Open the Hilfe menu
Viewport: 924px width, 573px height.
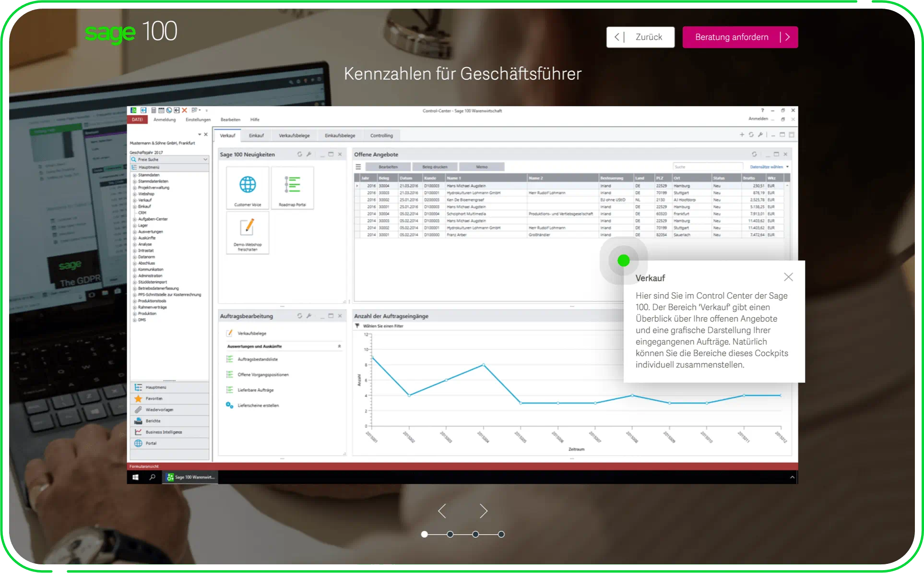pyautogui.click(x=255, y=119)
